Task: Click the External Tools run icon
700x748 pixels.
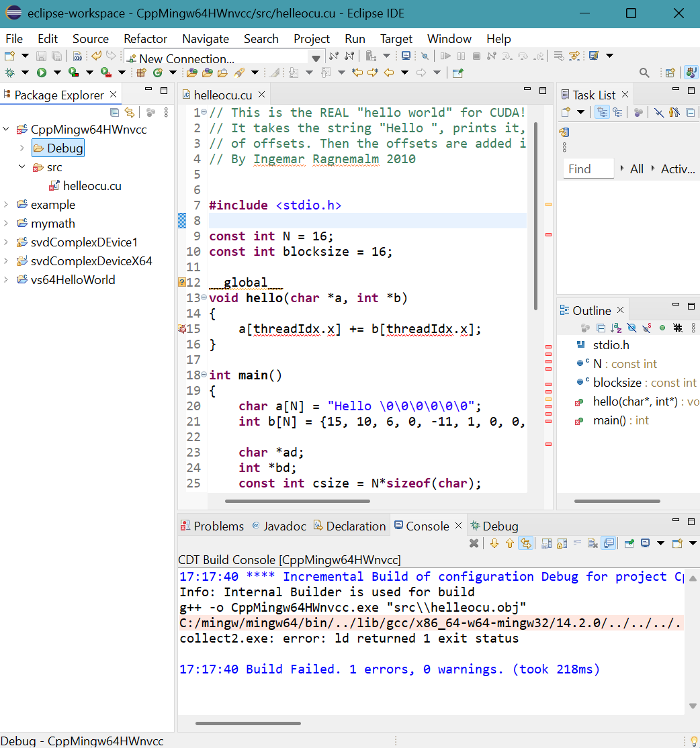Action: tap(106, 73)
